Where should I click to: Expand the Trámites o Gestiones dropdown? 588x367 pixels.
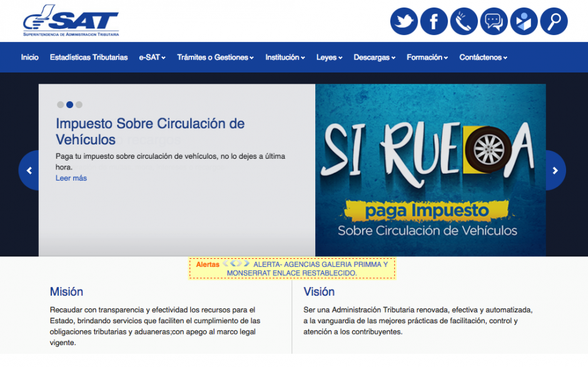pos(213,57)
